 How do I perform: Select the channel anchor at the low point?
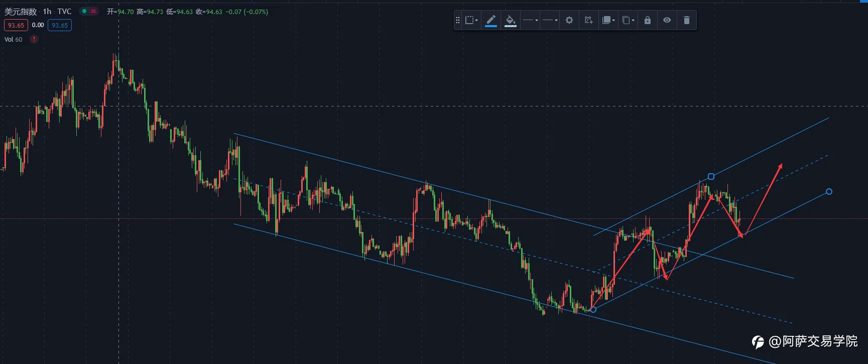pos(593,310)
